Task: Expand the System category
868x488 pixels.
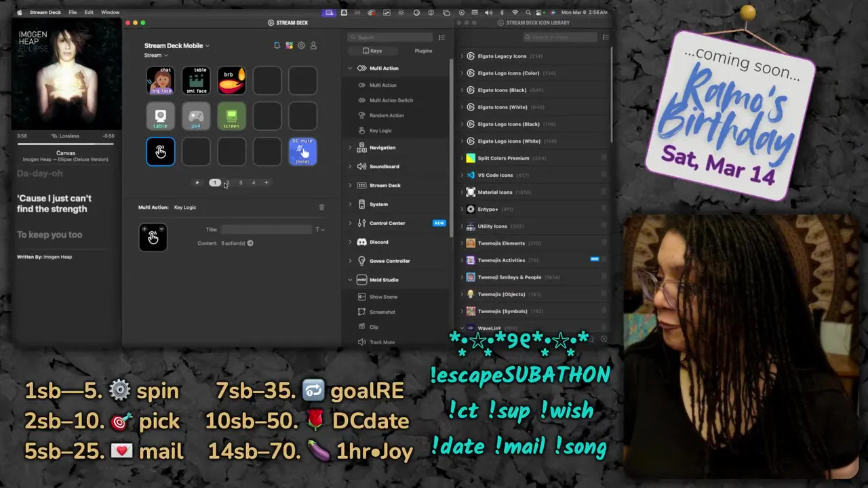Action: click(351, 205)
